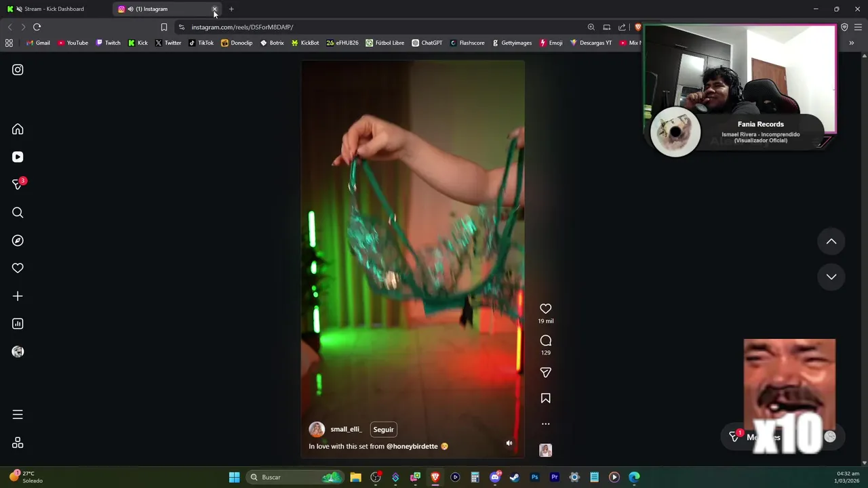Bookmark this page in address bar
Screen dimensions: 868x488
pos(163,27)
